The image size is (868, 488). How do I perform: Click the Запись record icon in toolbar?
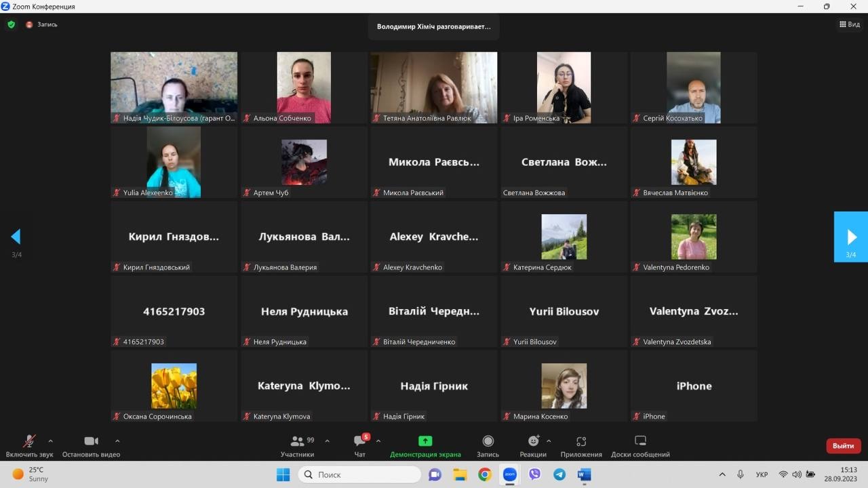coord(488,446)
